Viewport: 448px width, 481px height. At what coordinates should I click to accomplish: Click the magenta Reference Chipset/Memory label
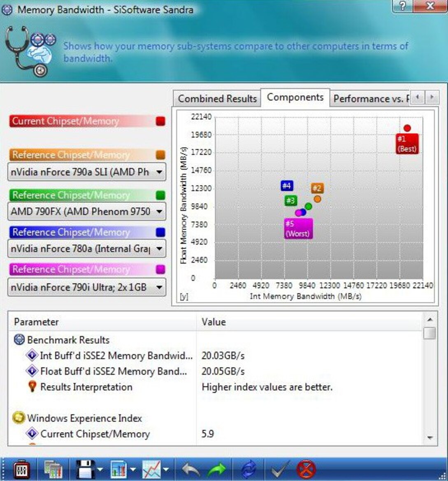[71, 270]
